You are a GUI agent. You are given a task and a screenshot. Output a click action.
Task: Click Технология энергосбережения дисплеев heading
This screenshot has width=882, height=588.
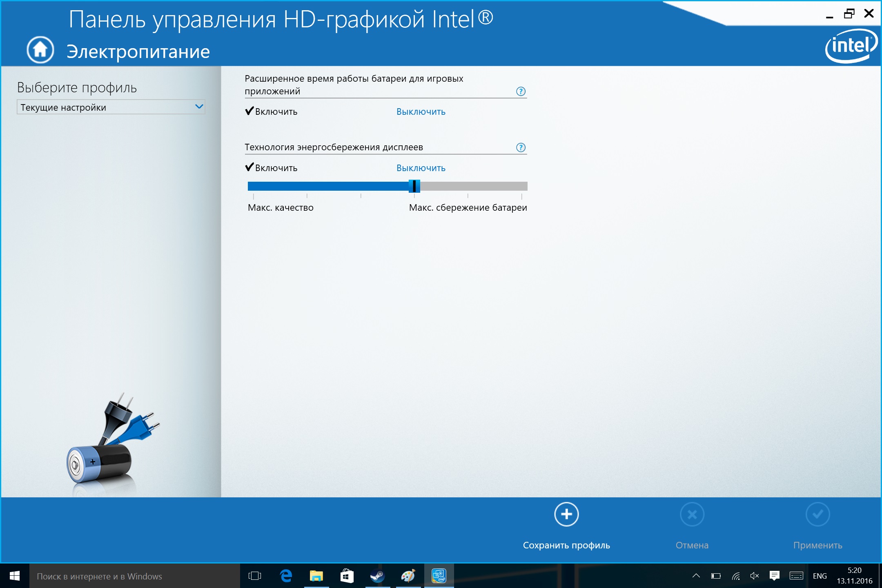click(x=334, y=147)
